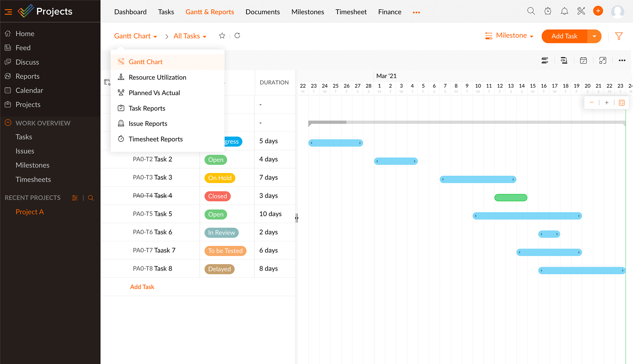Click the notifications bell icon
633x364 pixels.
(564, 12)
